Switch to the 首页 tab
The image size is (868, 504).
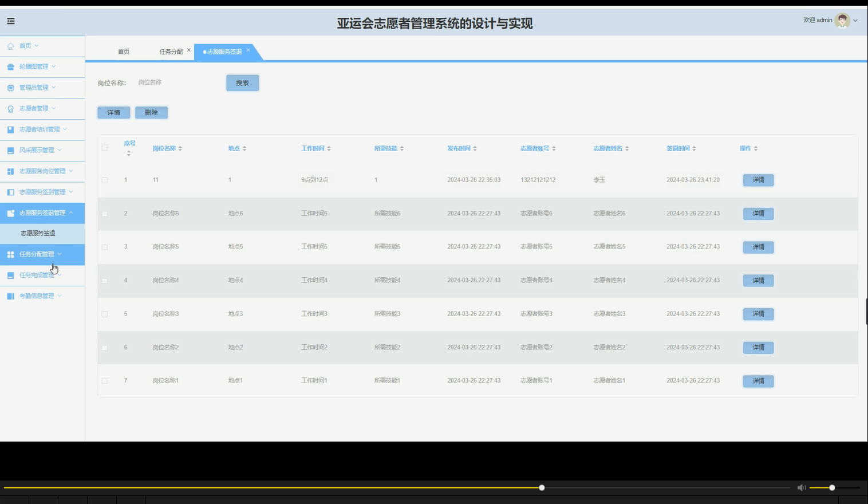point(124,52)
